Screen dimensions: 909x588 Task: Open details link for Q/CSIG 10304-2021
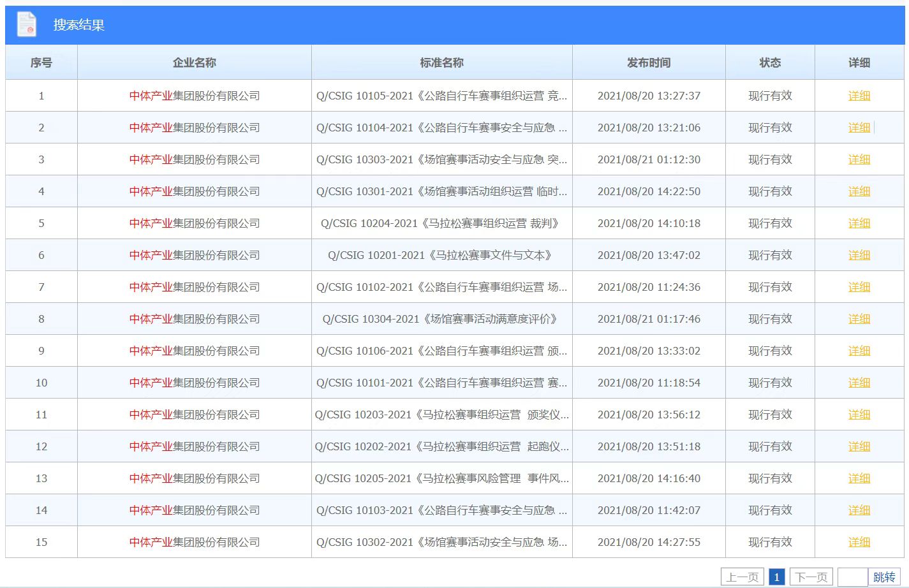(x=859, y=319)
